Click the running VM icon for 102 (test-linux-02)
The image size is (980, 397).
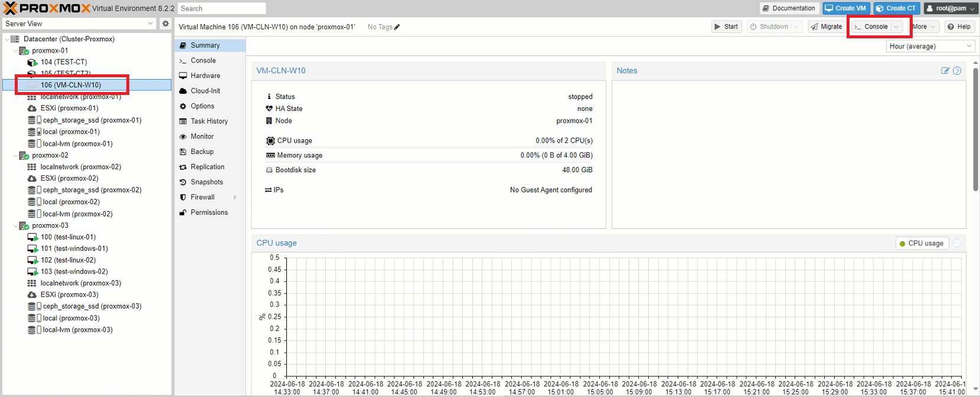coord(32,260)
